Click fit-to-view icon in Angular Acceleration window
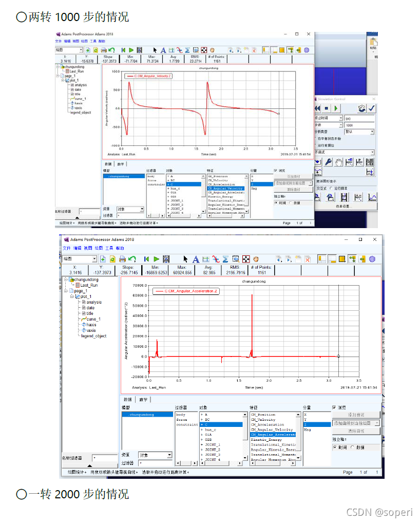The width and height of the screenshot is (420, 523). 246,259
